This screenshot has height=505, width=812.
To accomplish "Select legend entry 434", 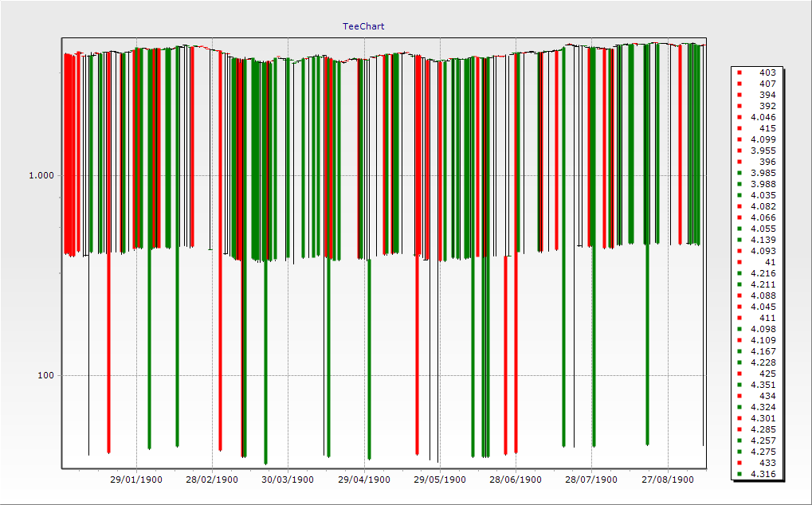I will [x=756, y=397].
